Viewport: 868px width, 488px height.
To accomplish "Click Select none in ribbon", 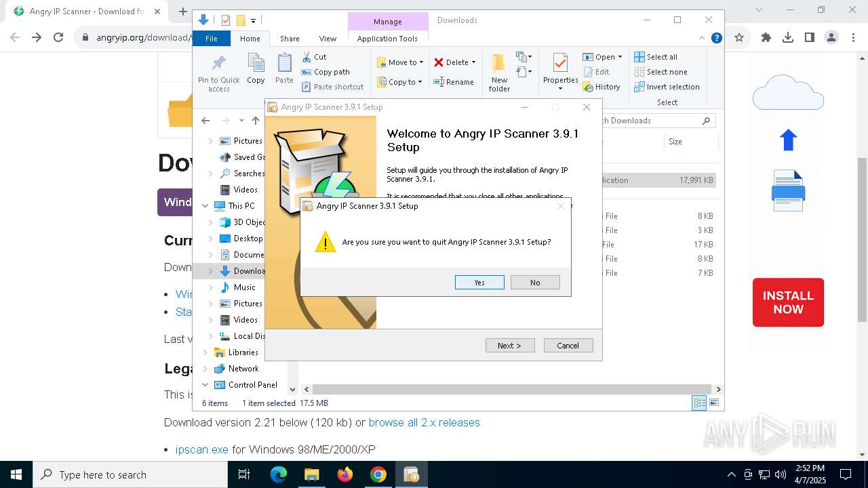I will pos(660,72).
